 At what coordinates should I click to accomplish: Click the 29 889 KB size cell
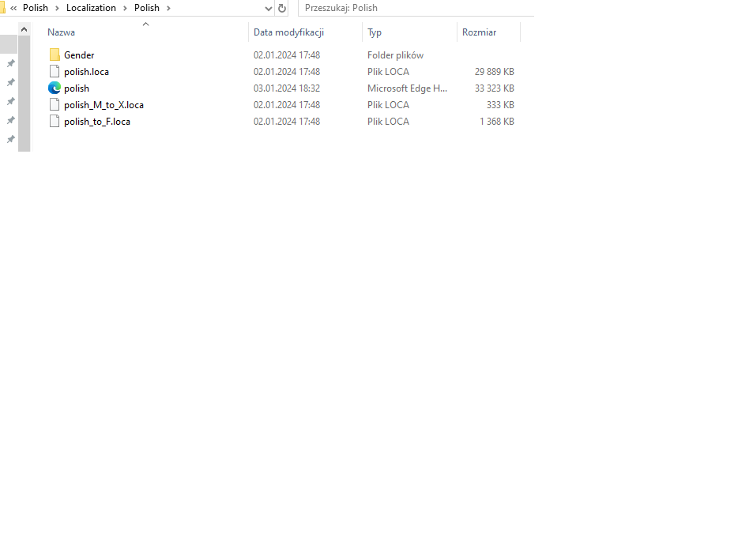[x=494, y=72]
